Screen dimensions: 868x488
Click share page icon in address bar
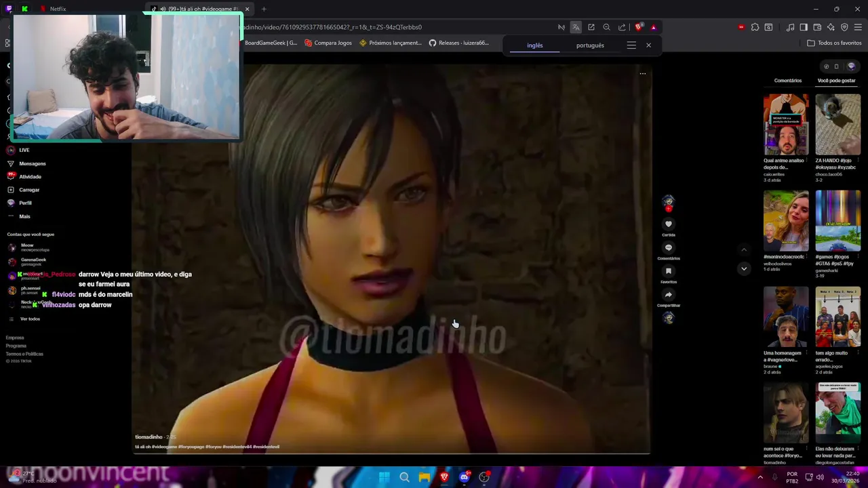point(622,27)
